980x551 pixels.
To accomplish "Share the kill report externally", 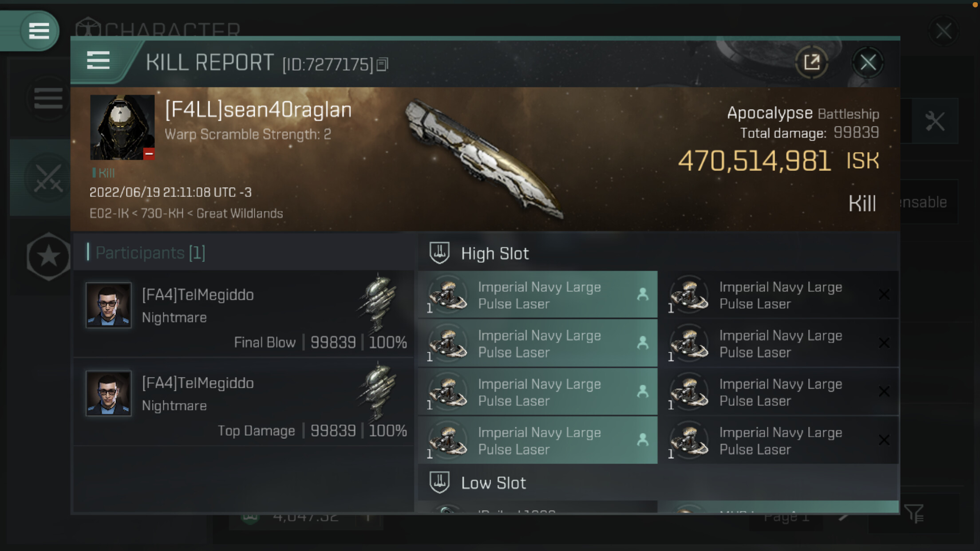I will tap(811, 62).
